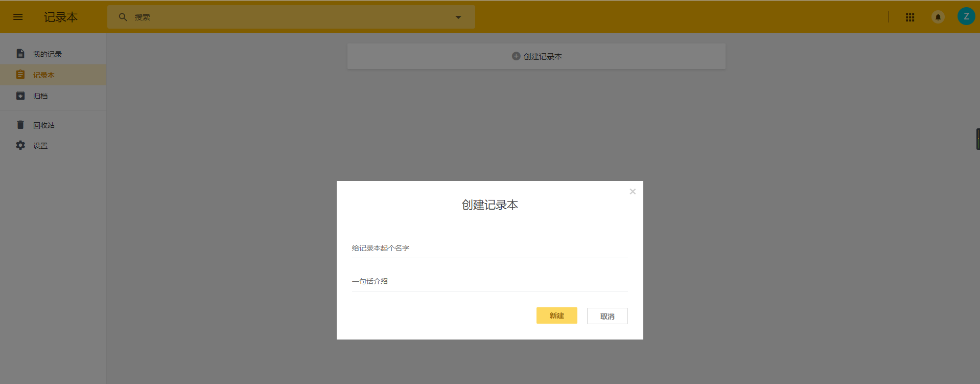Focus the 一句话介绍 input field
The image size is (980, 384).
coord(489,281)
